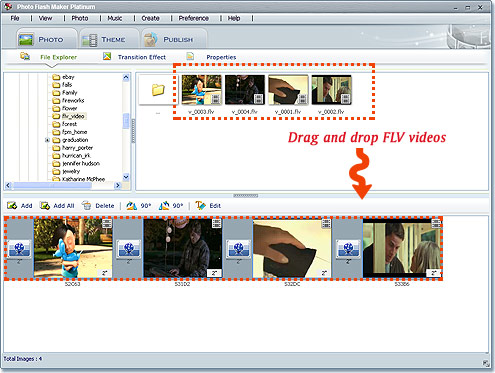Expand the graduation folder node
The image size is (495, 373).
(x=47, y=140)
